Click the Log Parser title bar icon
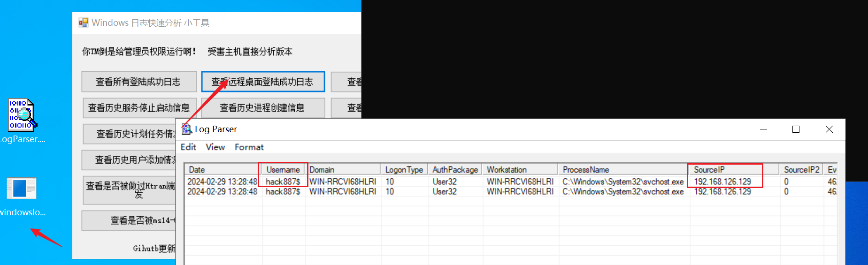Screen dimensions: 868x265 pyautogui.click(x=187, y=129)
